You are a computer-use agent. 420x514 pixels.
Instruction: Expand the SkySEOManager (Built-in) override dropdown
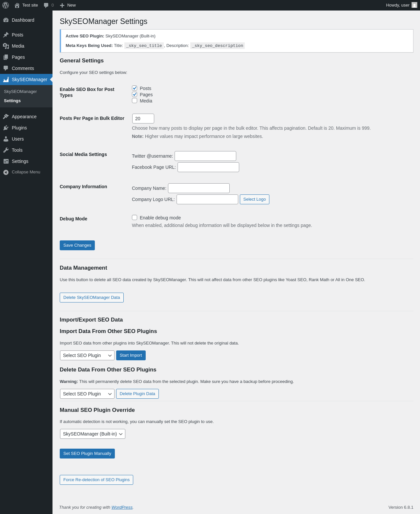point(93,434)
